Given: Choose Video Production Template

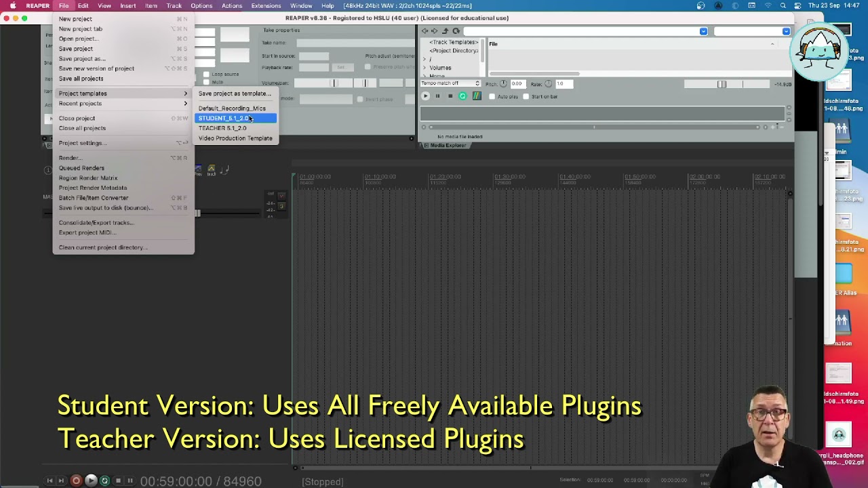Looking at the screenshot, I should (235, 138).
